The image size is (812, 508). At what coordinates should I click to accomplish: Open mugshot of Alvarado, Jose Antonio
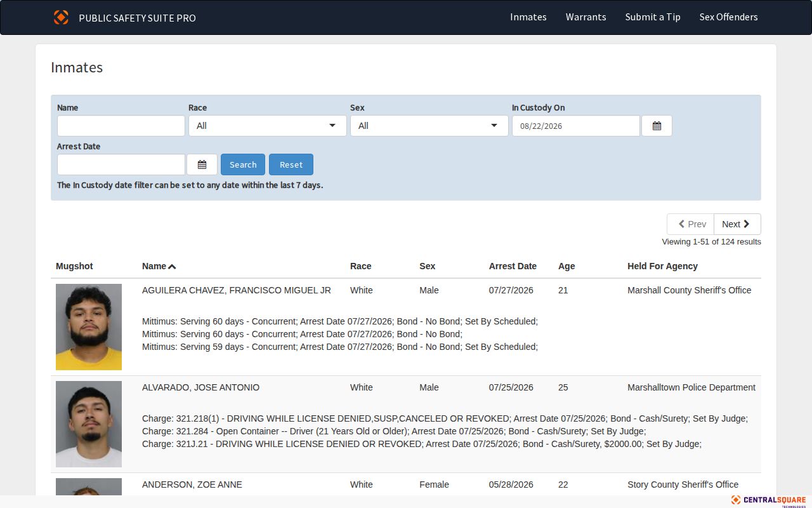click(x=89, y=424)
